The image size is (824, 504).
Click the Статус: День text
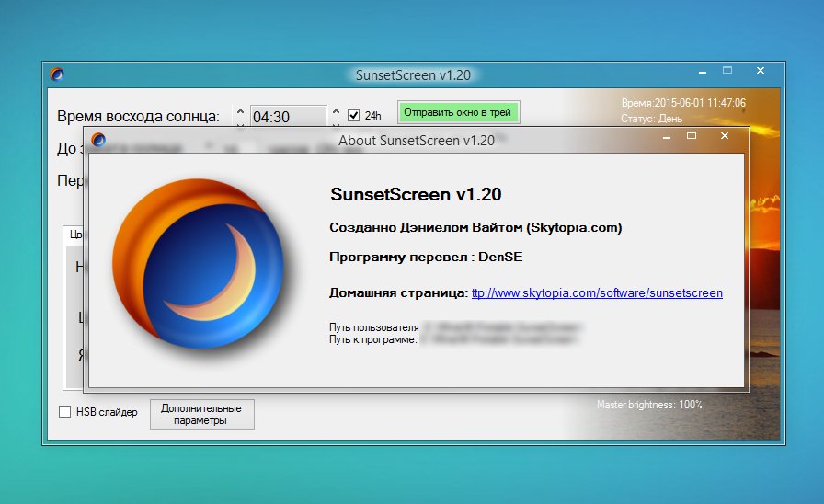tap(652, 119)
